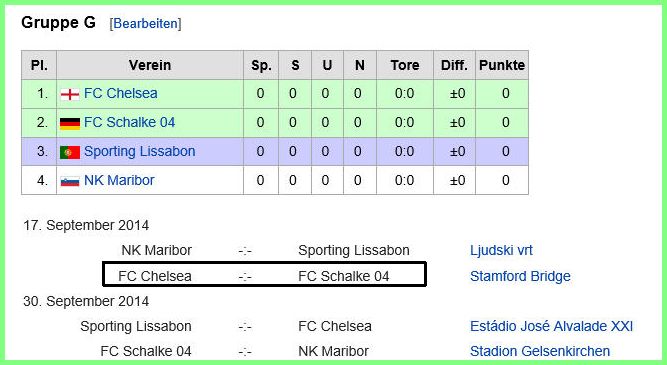Click the Punkte column header

(502, 65)
